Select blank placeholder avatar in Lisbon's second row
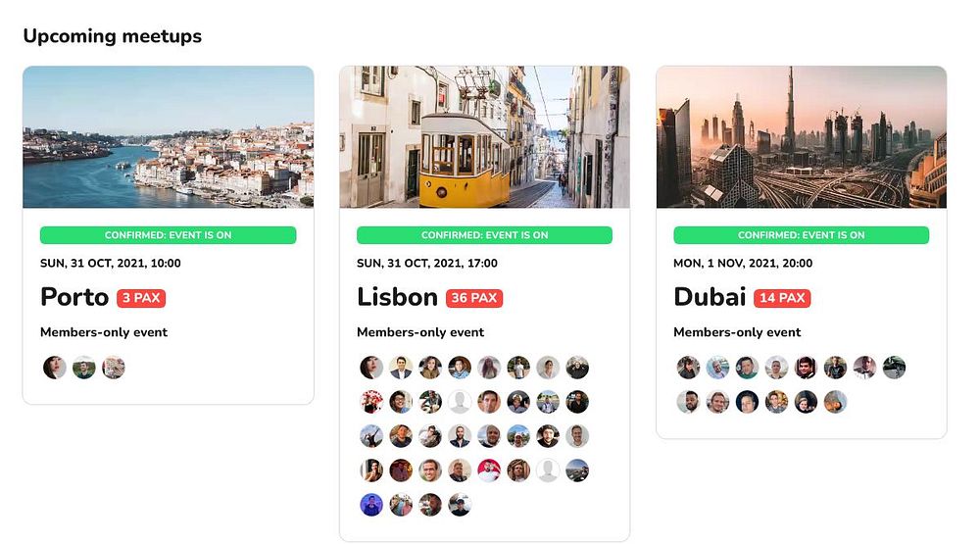The image size is (980, 544). (460, 402)
